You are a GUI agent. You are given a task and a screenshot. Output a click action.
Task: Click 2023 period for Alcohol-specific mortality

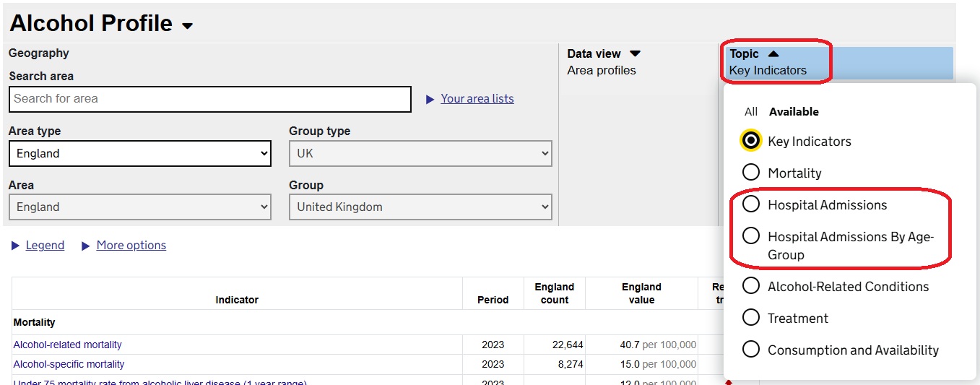point(493,364)
